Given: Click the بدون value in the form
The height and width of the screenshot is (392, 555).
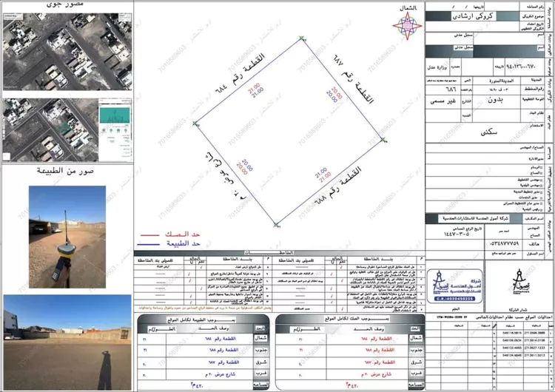Looking at the screenshot, I should pyautogui.click(x=495, y=101).
